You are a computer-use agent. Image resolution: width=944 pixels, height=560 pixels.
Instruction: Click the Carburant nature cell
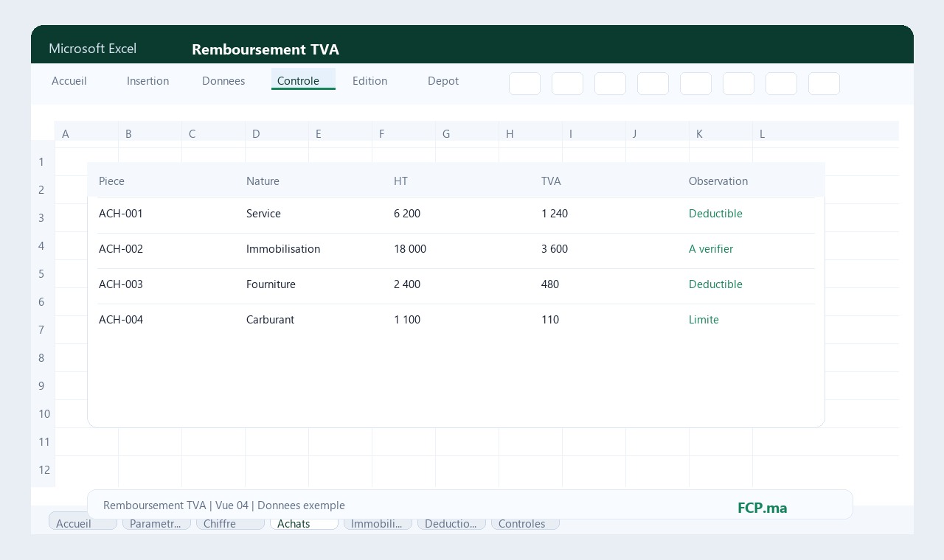[x=270, y=320]
